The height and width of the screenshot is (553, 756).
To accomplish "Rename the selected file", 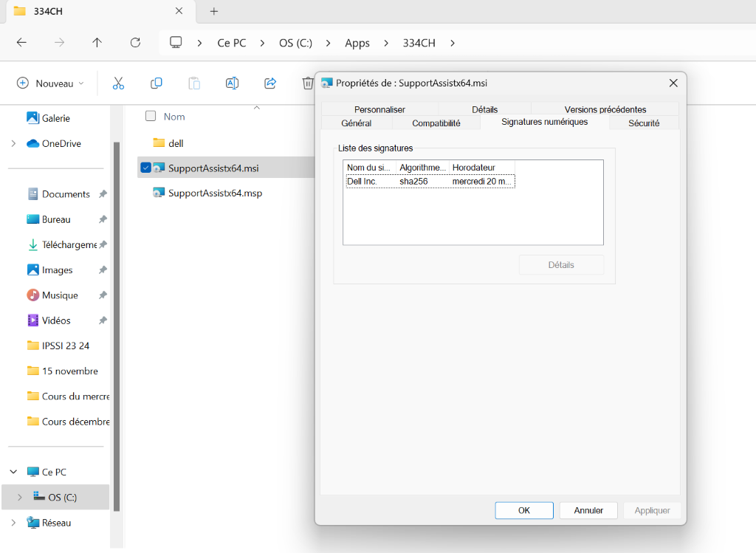I will point(232,83).
